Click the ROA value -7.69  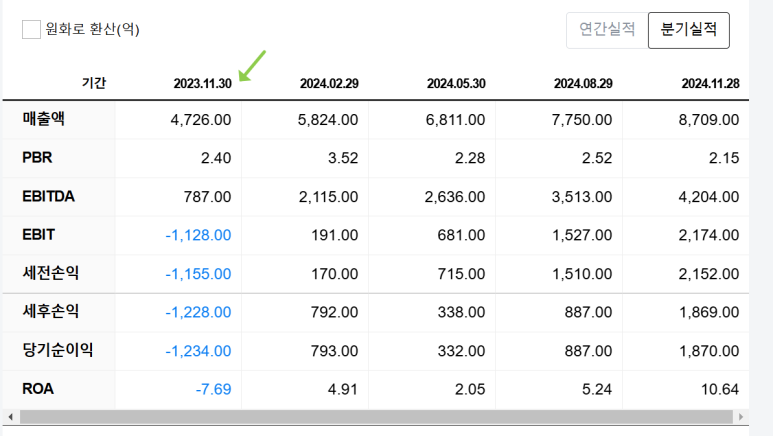pyautogui.click(x=213, y=390)
